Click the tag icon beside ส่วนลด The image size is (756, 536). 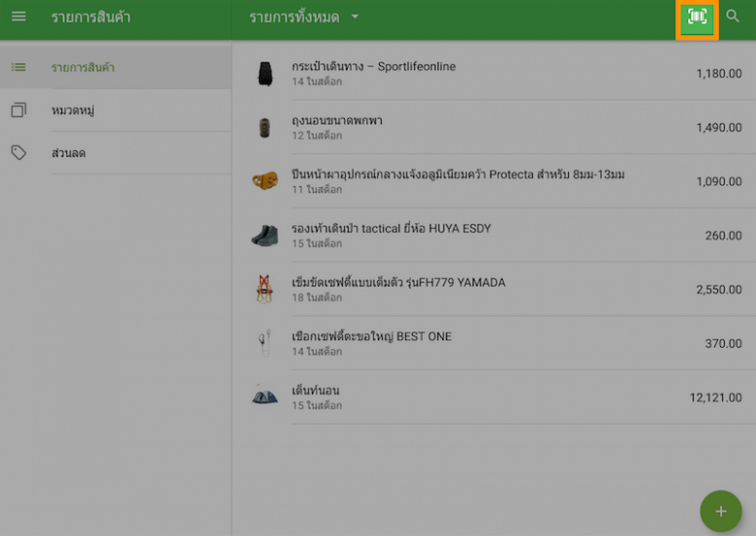19,153
